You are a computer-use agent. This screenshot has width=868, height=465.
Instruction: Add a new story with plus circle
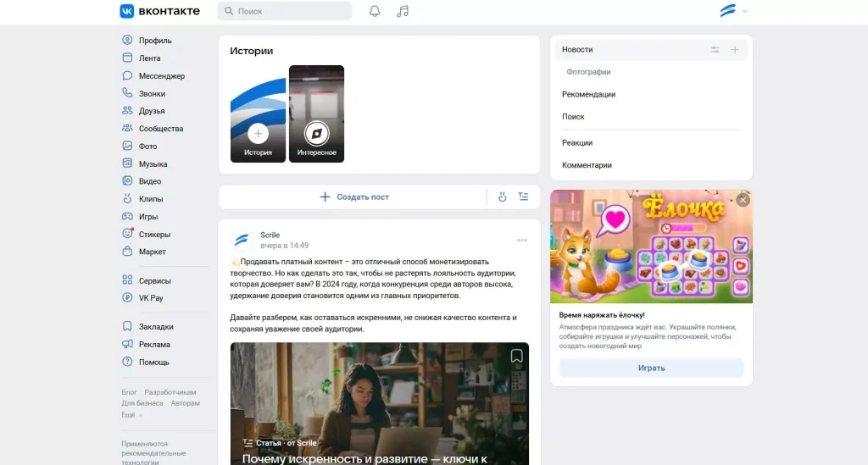(x=258, y=133)
